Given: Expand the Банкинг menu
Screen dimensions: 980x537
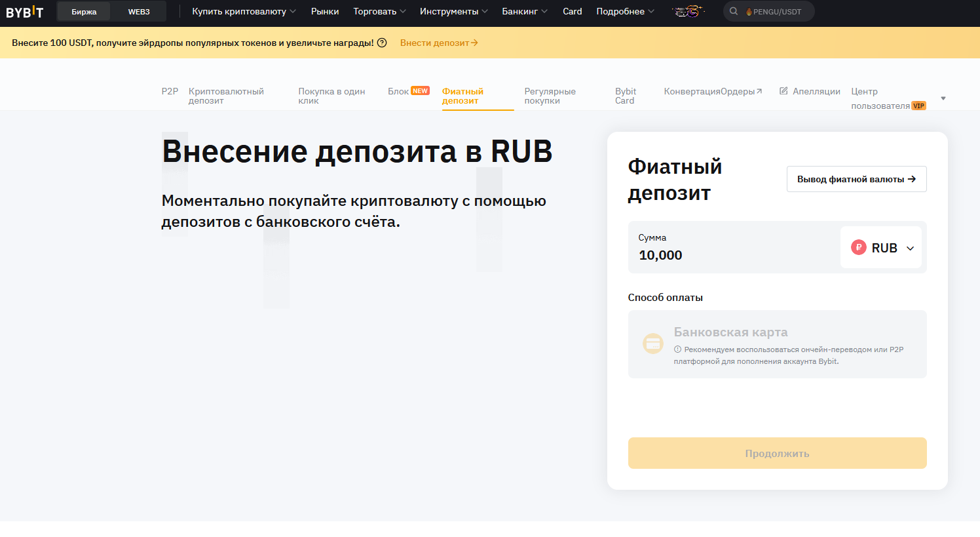Looking at the screenshot, I should pos(525,12).
